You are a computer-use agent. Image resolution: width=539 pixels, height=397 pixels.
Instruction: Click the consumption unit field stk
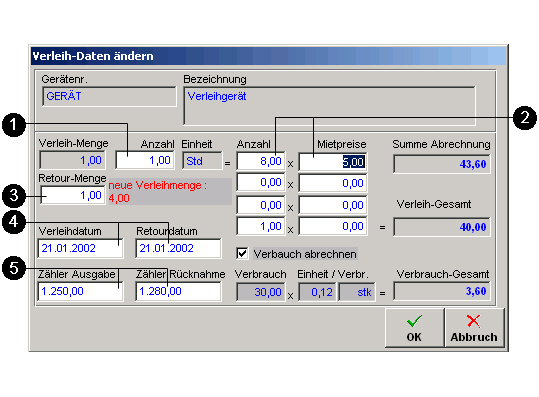click(357, 292)
